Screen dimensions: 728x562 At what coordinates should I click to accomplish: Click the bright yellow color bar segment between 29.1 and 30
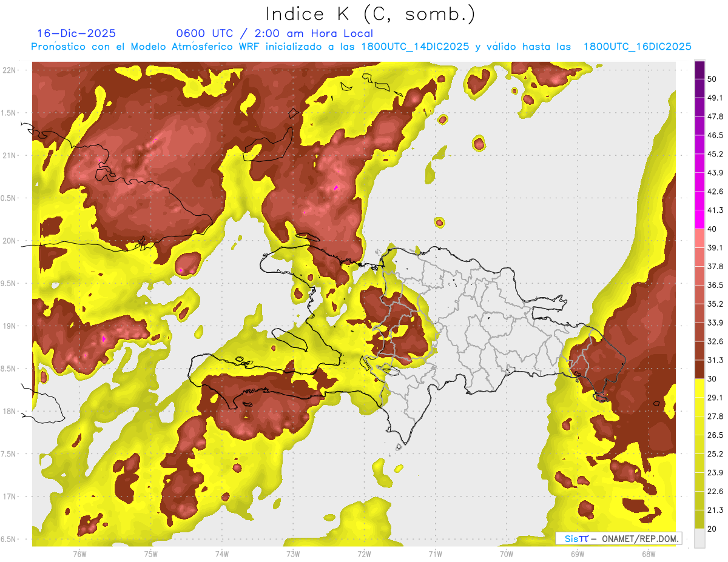coord(700,388)
